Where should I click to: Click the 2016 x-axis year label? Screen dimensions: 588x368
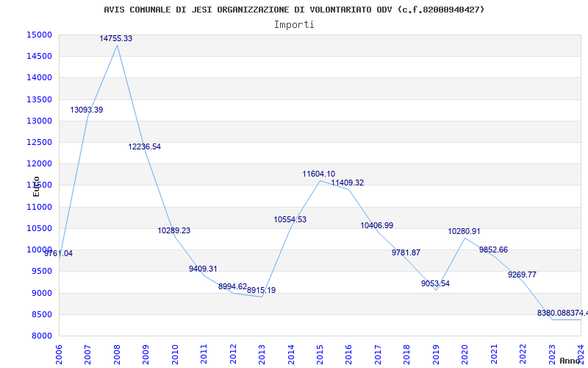(x=348, y=355)
